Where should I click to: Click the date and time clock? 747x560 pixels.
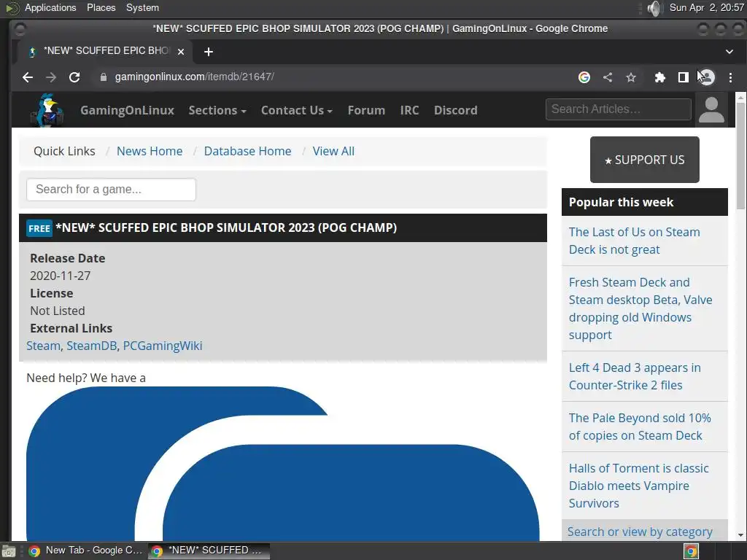click(x=706, y=7)
